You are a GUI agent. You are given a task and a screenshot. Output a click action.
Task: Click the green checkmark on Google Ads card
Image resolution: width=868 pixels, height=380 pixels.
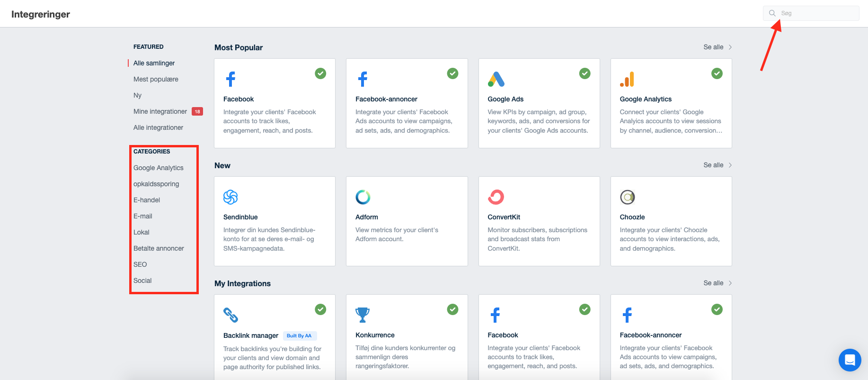(x=585, y=73)
